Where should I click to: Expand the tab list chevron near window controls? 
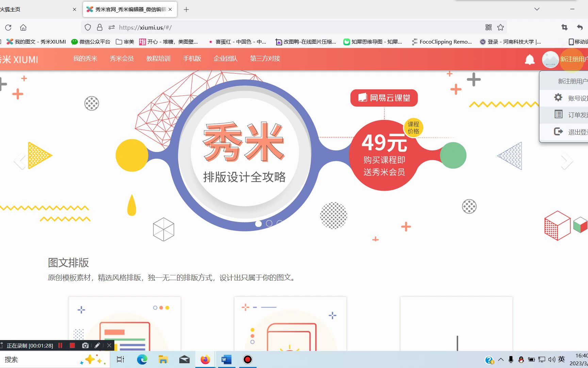pos(537,9)
